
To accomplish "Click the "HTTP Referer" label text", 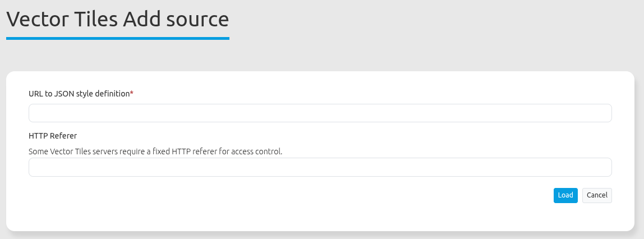I will [x=53, y=136].
